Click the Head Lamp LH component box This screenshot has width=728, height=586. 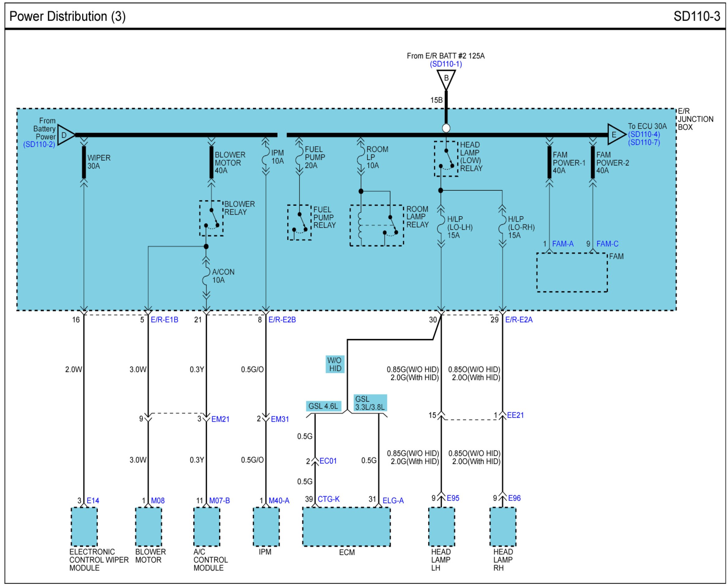(441, 527)
